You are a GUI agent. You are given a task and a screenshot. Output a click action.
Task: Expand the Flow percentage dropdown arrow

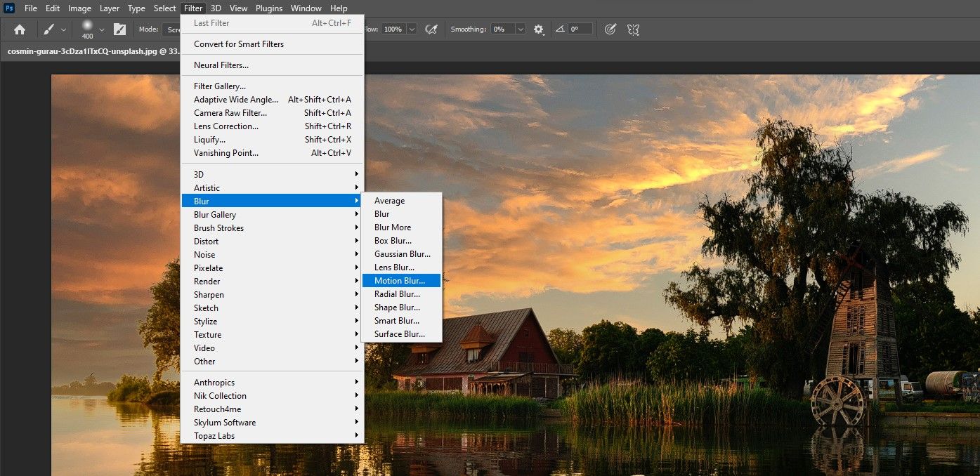click(412, 29)
